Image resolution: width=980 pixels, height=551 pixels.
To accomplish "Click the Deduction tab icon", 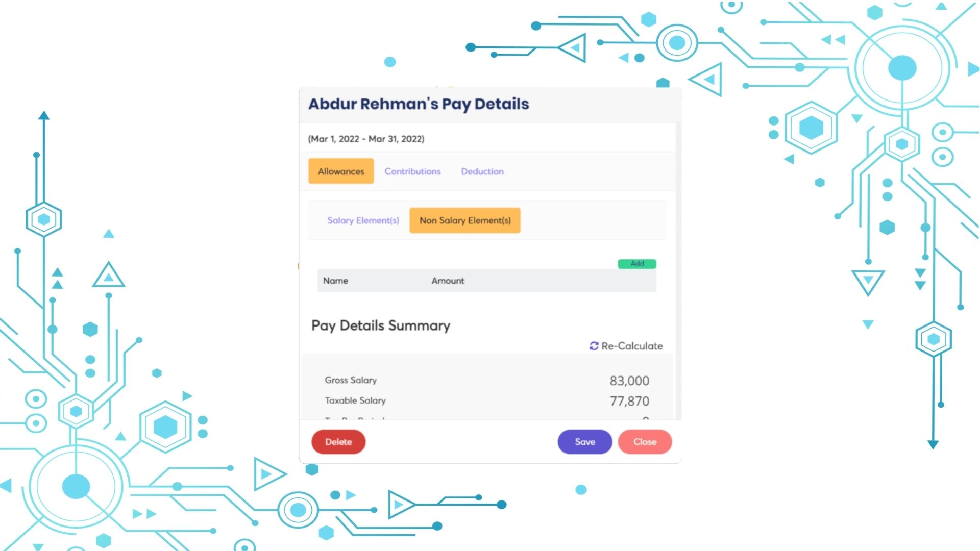I will (x=481, y=171).
